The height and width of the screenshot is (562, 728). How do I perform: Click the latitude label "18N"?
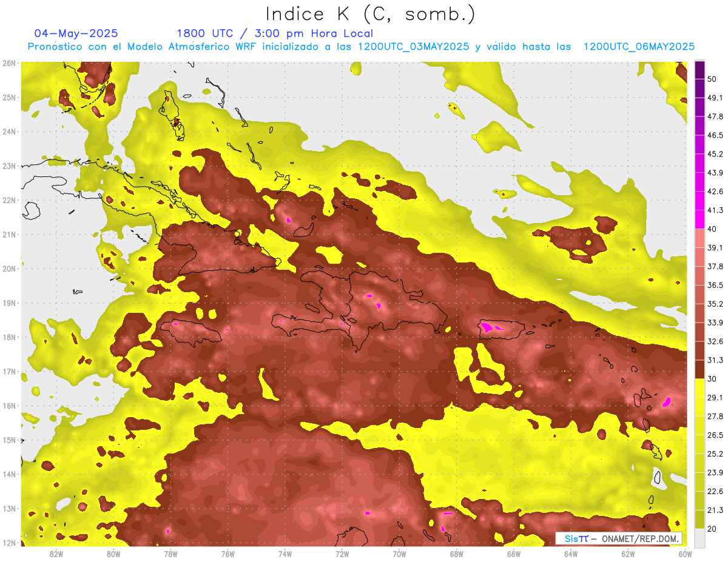pos(9,338)
